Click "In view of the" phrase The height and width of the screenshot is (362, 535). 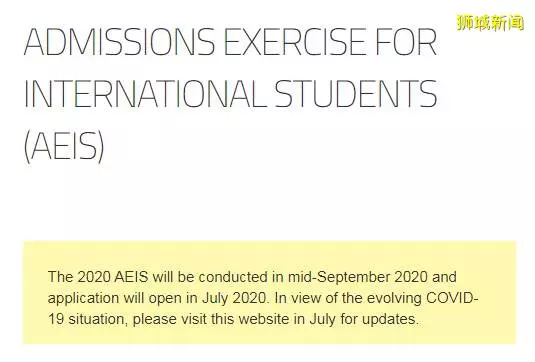(318, 298)
